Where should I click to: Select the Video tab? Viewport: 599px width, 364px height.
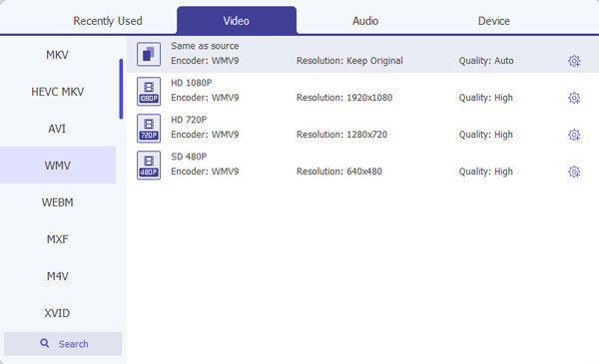coord(236,21)
